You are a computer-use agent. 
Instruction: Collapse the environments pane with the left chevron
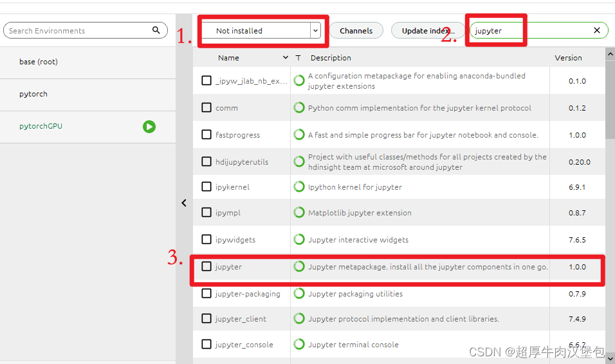pos(184,203)
